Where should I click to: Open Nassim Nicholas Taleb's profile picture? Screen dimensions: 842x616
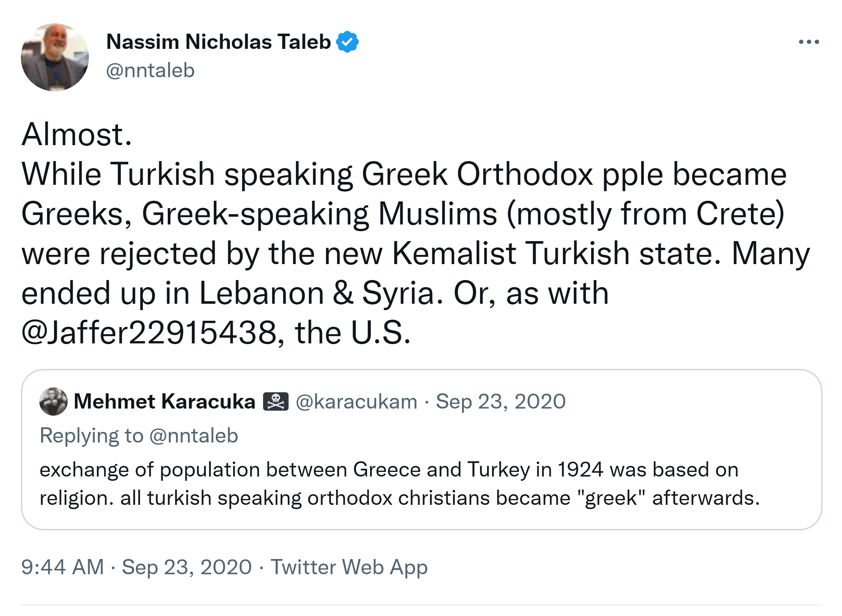(x=55, y=57)
